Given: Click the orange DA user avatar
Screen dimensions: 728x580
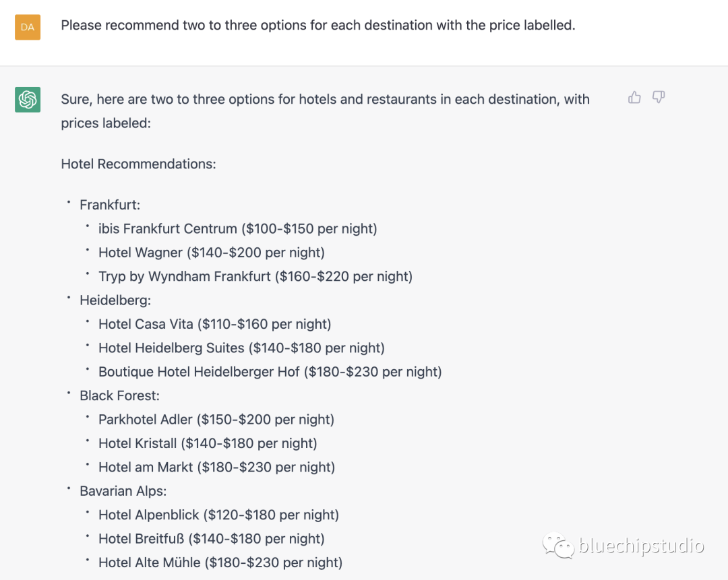Looking at the screenshot, I should point(28,27).
